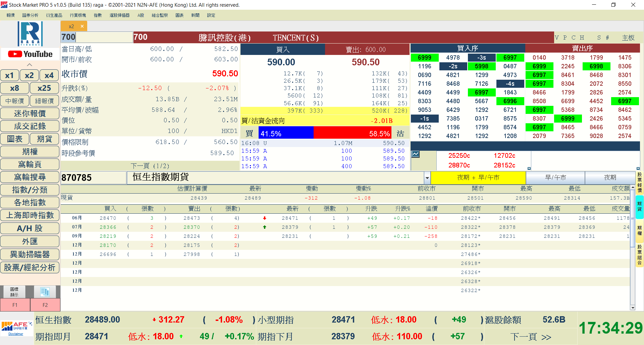644x345 pixels.
Task: Select the 早/午市 session toggle
Action: (555, 178)
